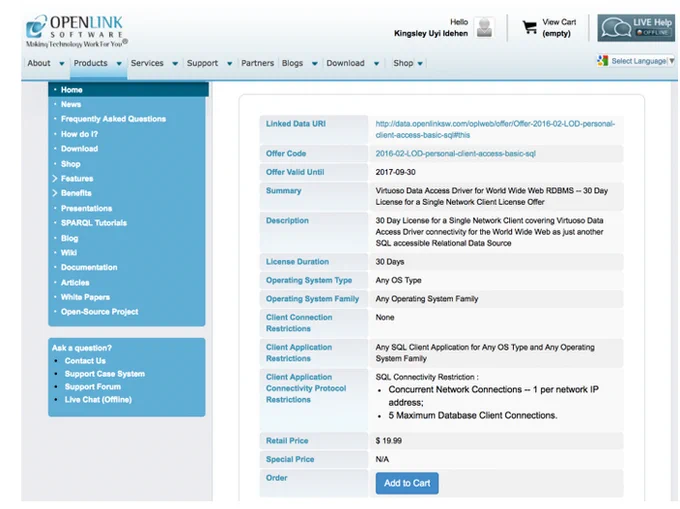This screenshot has height=509, width=680.
Task: Open Support Case System link
Action: coord(105,374)
